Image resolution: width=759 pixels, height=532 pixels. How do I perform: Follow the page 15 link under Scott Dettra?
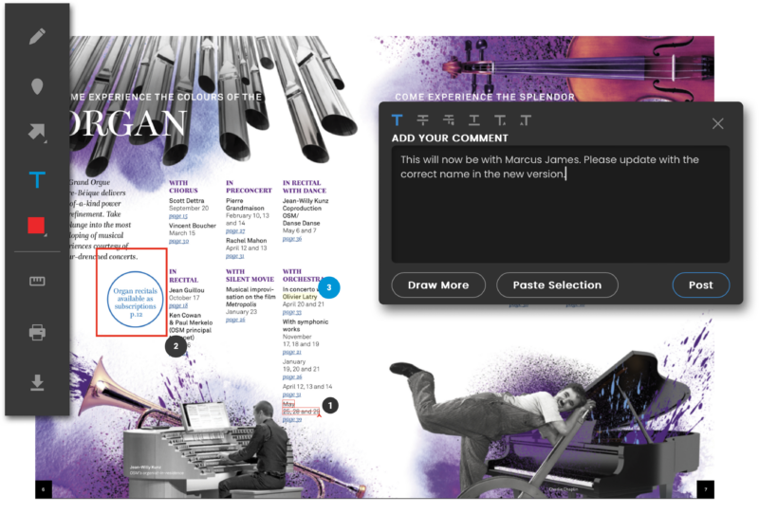[178, 215]
